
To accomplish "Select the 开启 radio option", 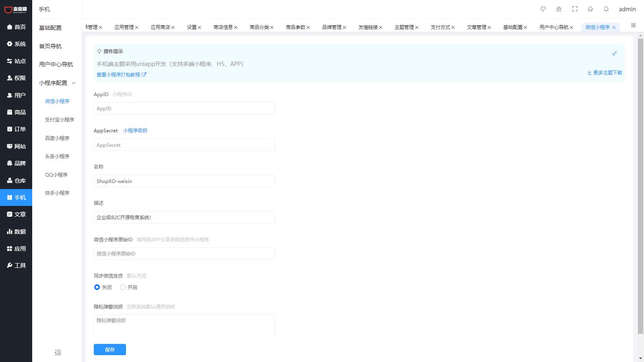I will (123, 287).
